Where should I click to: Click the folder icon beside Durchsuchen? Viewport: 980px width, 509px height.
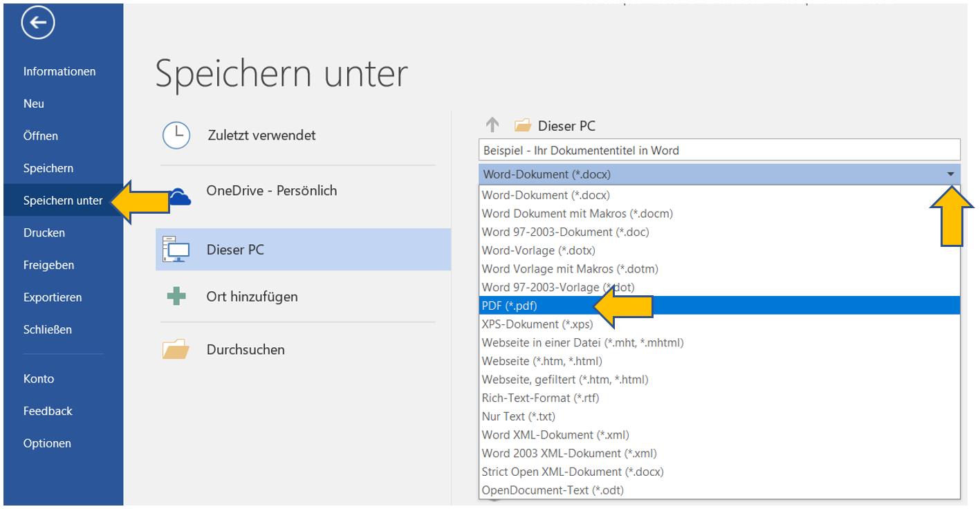pyautogui.click(x=176, y=349)
